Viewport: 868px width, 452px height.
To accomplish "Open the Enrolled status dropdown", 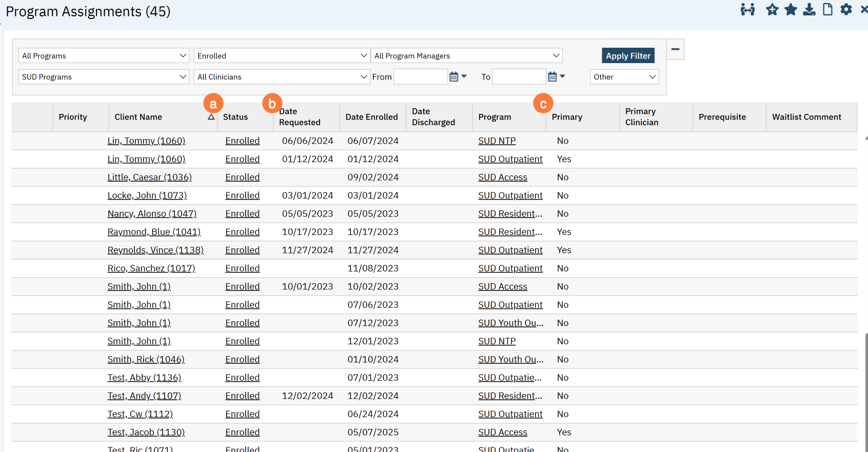I will click(x=282, y=56).
